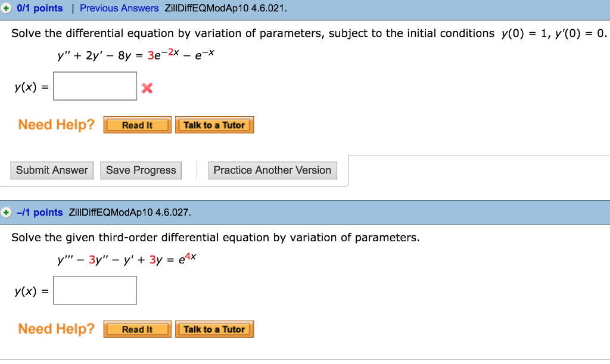
Task: Click the Submit Answer button
Action: 52,170
